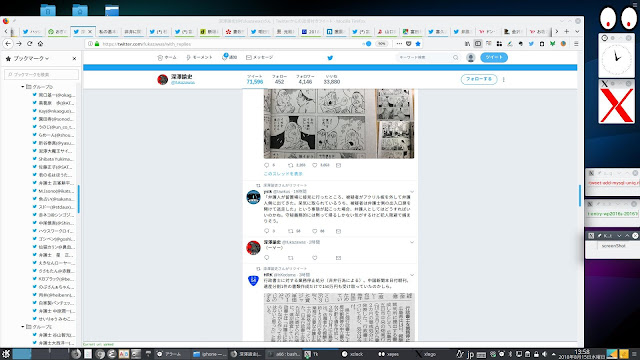Open the profile three-dot more options
The height and width of the screenshot is (360, 640).
504,80
